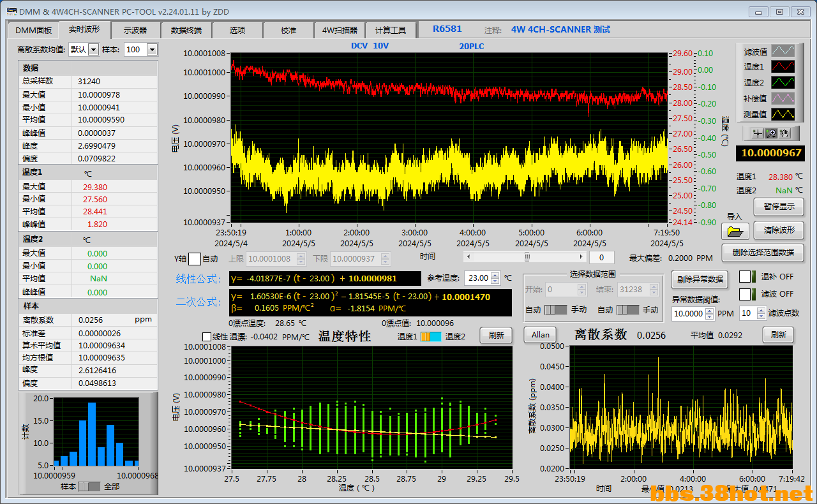This screenshot has width=817, height=504.
Task: Adjust the 滤波点数 stepper arrows
Action: 761,313
